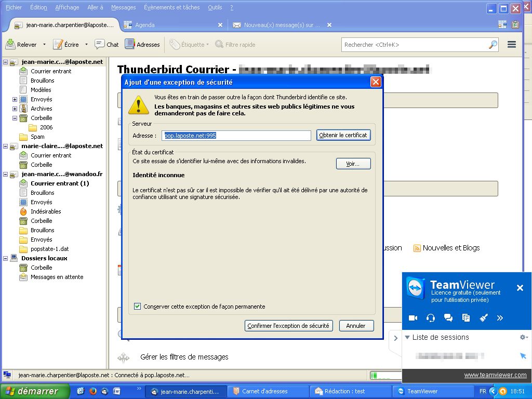Switch to Rédaction : test taskbar window
532x399 pixels.
point(351,391)
